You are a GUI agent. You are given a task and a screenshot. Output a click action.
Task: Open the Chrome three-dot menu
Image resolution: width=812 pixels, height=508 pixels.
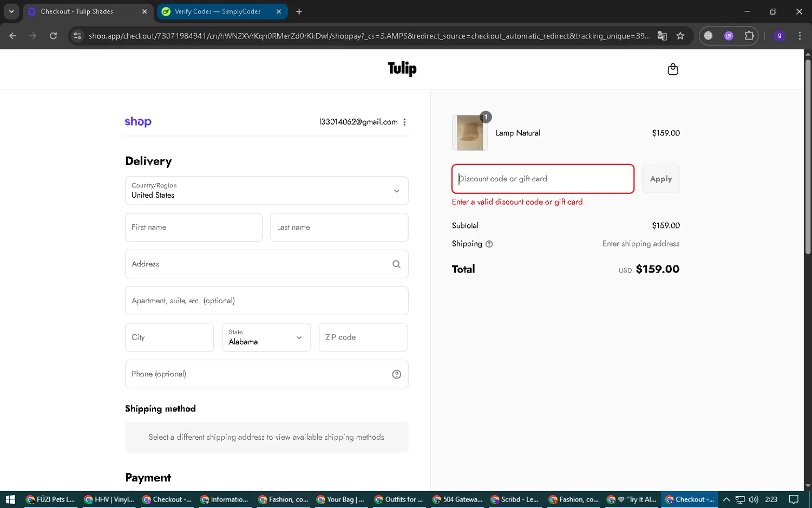click(800, 36)
